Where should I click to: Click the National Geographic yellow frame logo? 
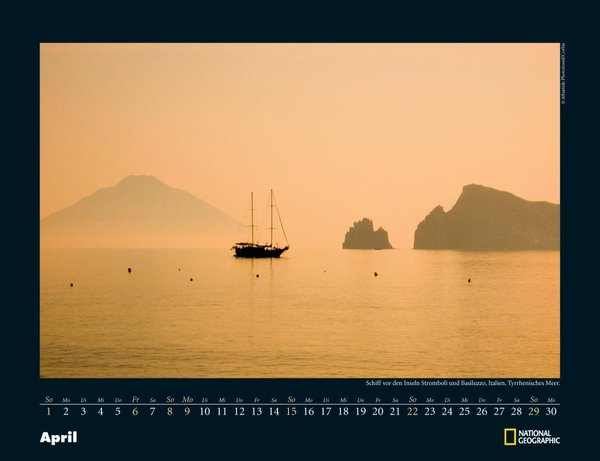510,437
